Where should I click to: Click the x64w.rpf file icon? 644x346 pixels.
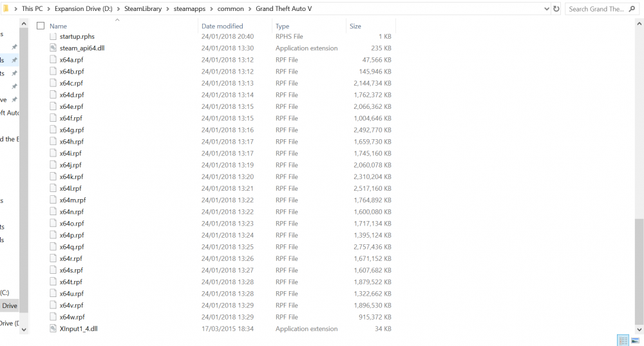53,317
